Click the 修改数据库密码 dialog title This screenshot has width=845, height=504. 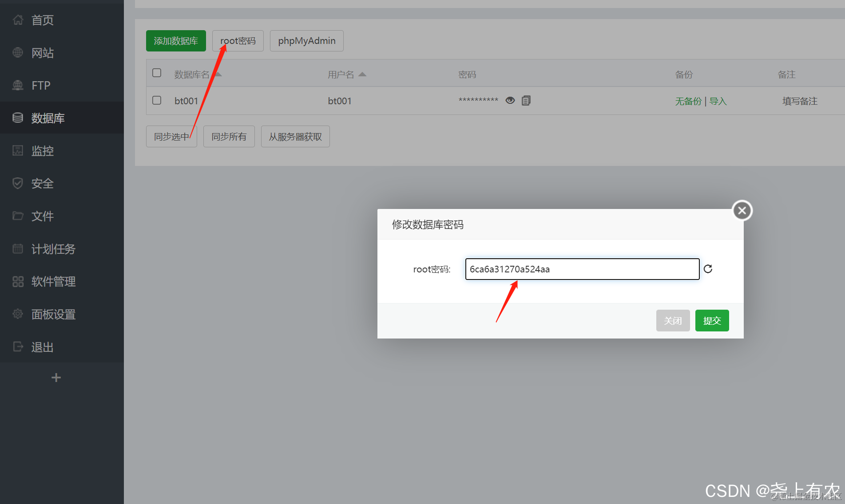pyautogui.click(x=428, y=224)
